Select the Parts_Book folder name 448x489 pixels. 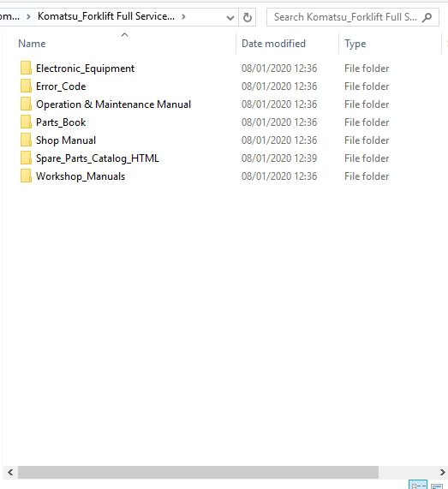(61, 122)
